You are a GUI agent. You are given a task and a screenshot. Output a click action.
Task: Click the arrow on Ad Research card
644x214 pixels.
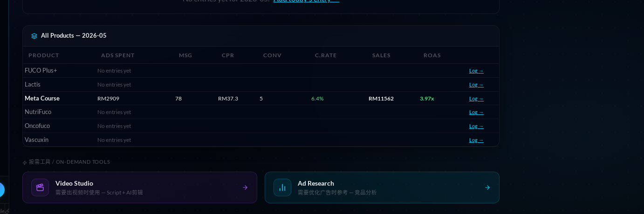(x=487, y=187)
